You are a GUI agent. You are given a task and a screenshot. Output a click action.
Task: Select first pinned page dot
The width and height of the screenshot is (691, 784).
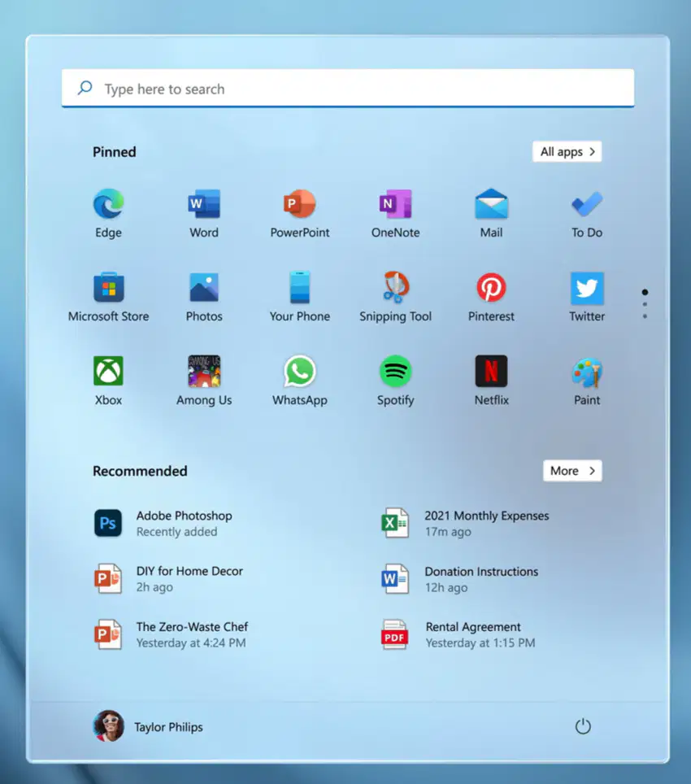[645, 292]
